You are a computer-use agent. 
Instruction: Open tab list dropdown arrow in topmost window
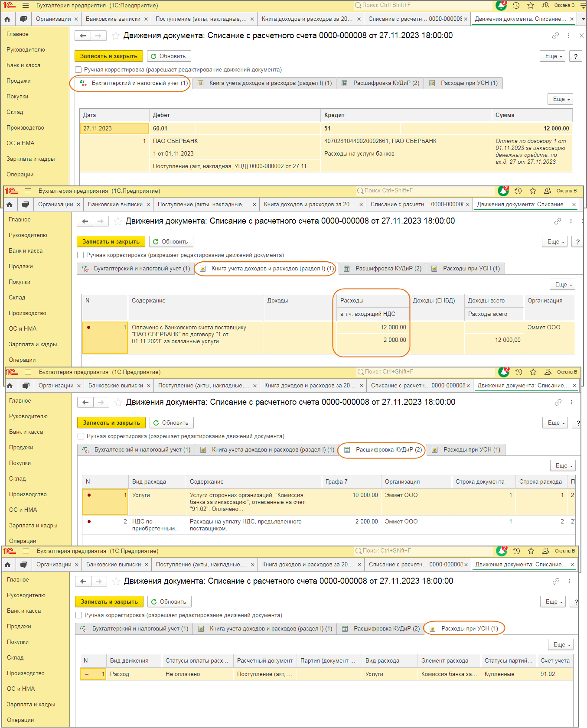click(x=583, y=19)
